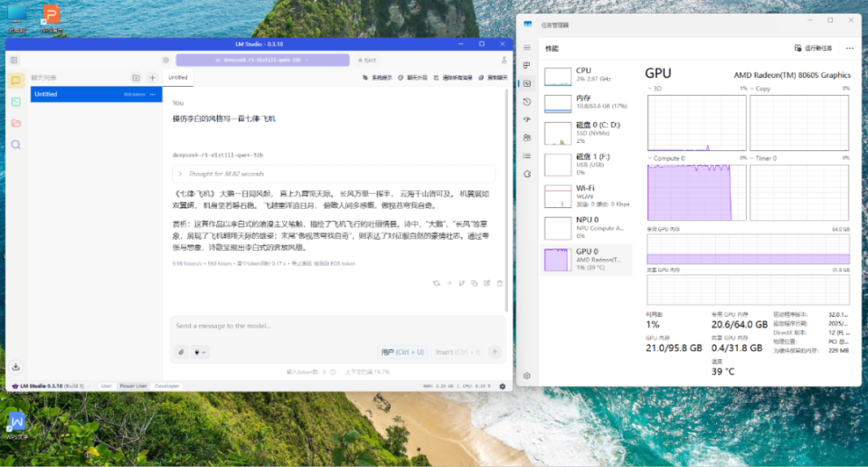
Task: Open 3D engine graph dropdown
Action: 655,89
